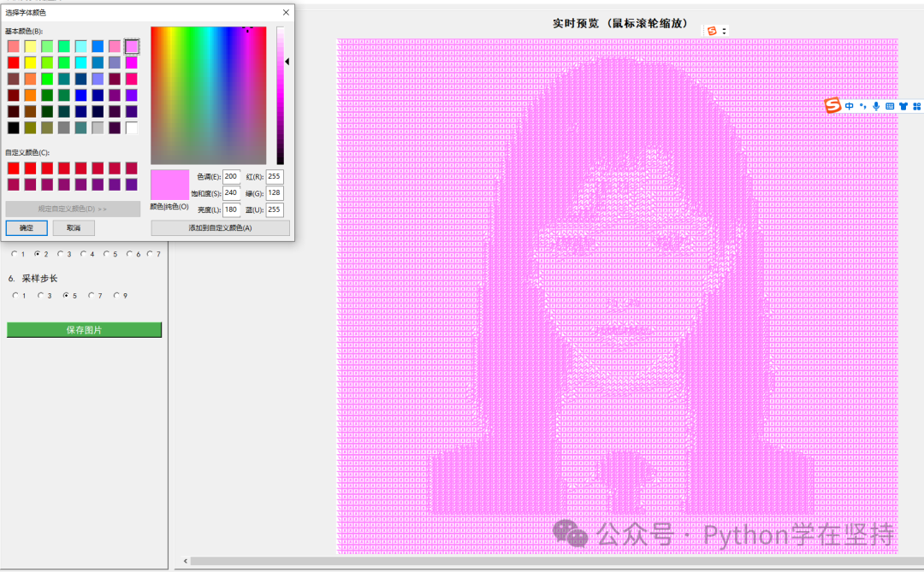Image resolution: width=924 pixels, height=572 pixels.
Task: Click inside the rainbow hue-saturation spectrum
Action: tap(209, 96)
